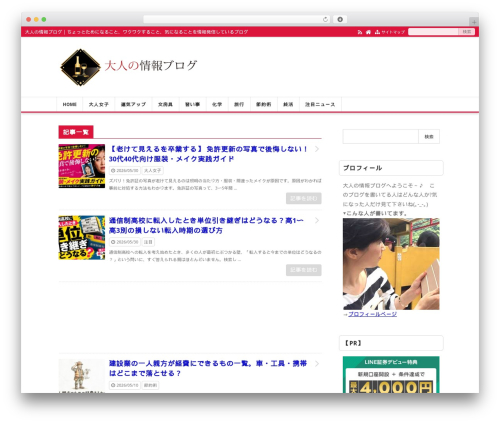Open the 免許更新の写真 article thumbnail
500x423 pixels.
[82, 166]
